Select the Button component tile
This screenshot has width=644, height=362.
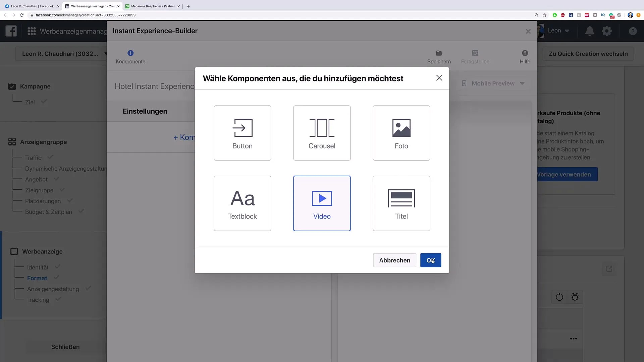point(242,133)
